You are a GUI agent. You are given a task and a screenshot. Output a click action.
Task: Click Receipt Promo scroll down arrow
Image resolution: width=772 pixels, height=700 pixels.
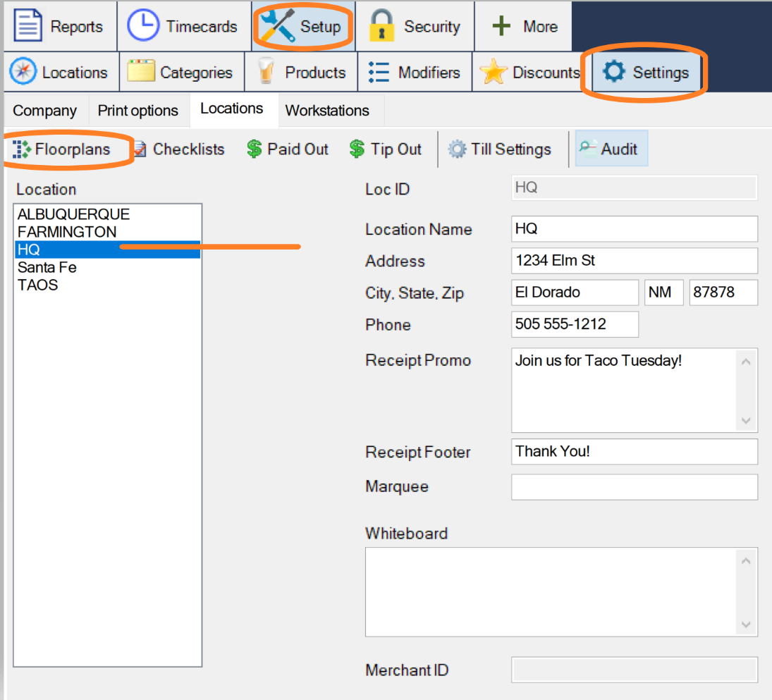(746, 421)
